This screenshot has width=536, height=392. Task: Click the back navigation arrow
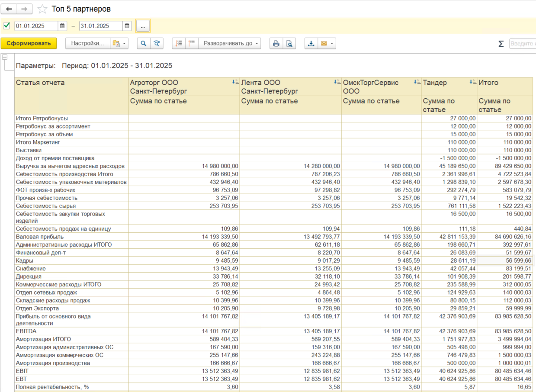click(9, 9)
